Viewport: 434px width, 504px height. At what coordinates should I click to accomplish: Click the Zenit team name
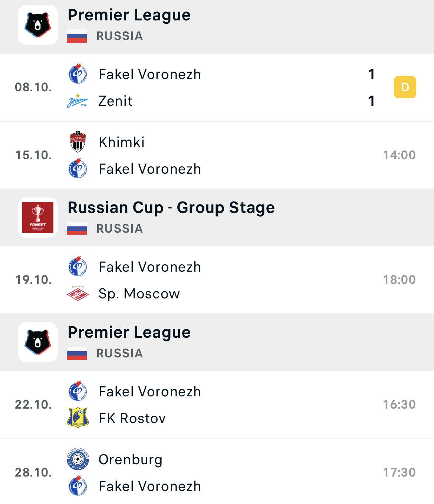[115, 101]
